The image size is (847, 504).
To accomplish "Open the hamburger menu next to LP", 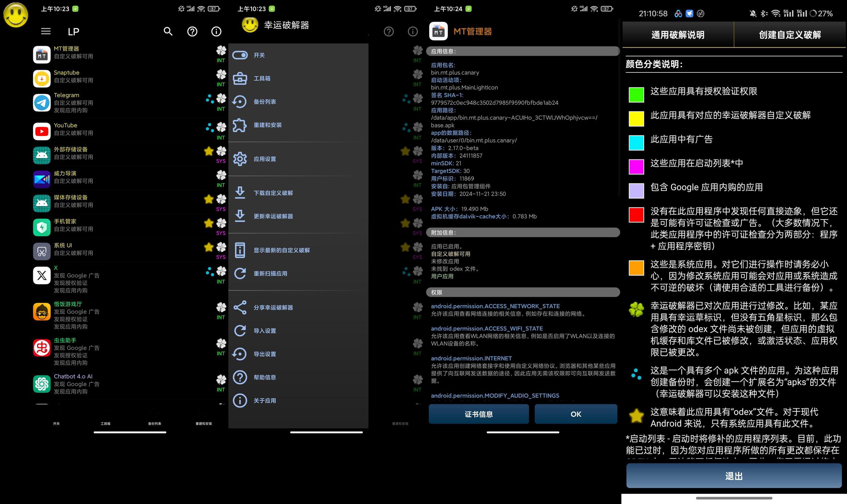I will point(46,31).
